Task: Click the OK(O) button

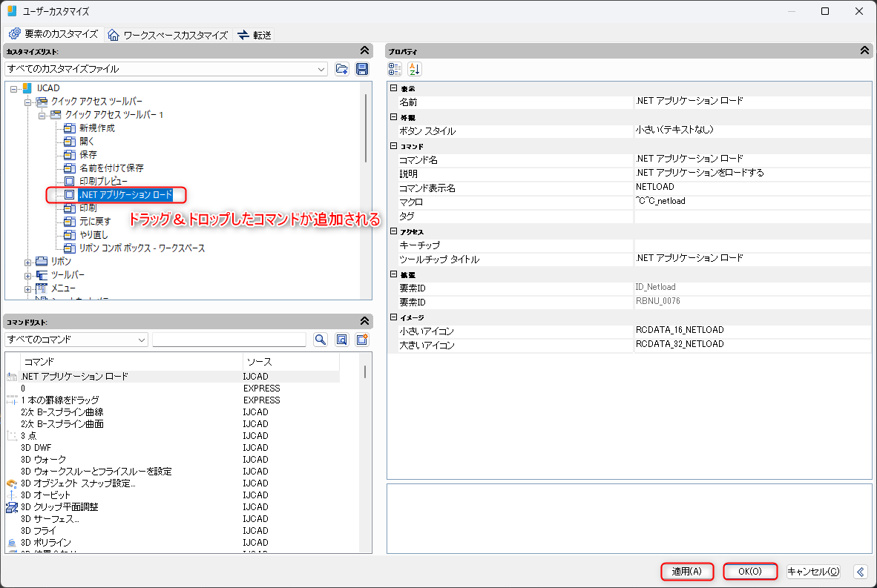Action: pyautogui.click(x=750, y=571)
